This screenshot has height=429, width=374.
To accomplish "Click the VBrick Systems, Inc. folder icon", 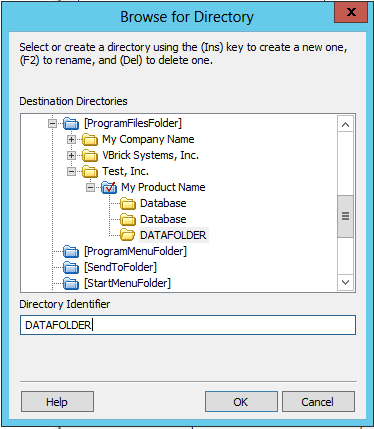I will point(90,156).
